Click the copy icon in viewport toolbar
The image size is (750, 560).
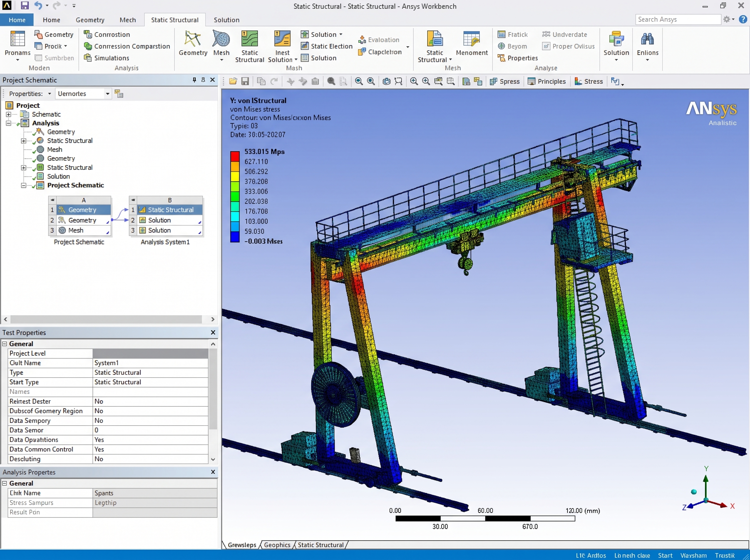click(261, 81)
